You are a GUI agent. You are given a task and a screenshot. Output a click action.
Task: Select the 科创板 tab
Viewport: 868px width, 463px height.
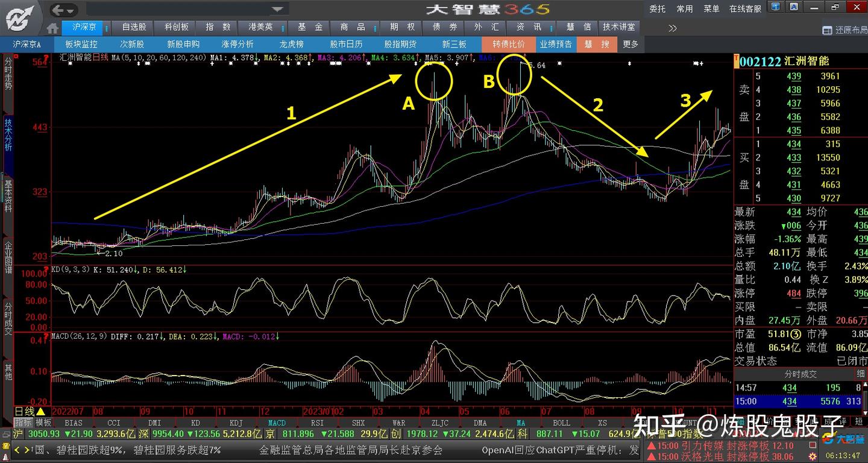(x=176, y=27)
